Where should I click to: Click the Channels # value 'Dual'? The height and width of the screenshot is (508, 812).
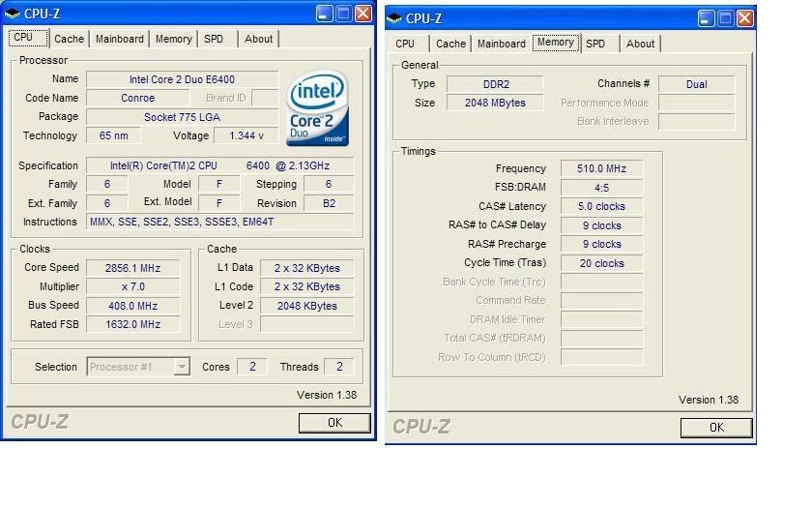(697, 84)
